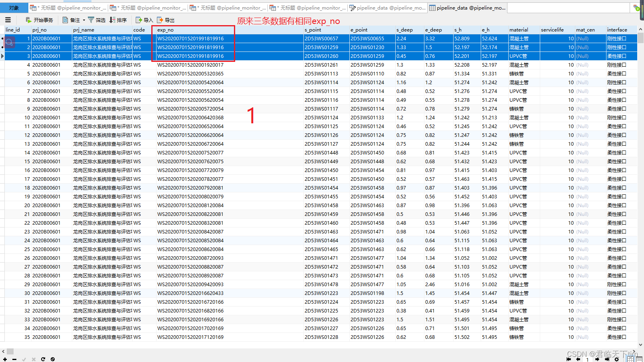Click the s_point column header
Screen dimensions: 644x362
(x=326, y=30)
